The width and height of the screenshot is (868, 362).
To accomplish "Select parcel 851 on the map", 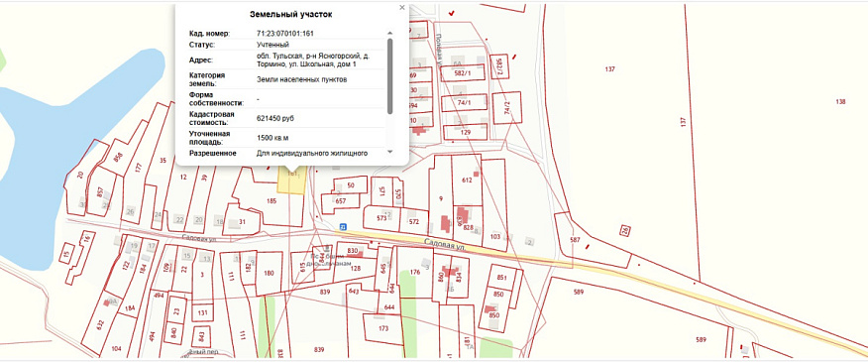I will tap(502, 277).
